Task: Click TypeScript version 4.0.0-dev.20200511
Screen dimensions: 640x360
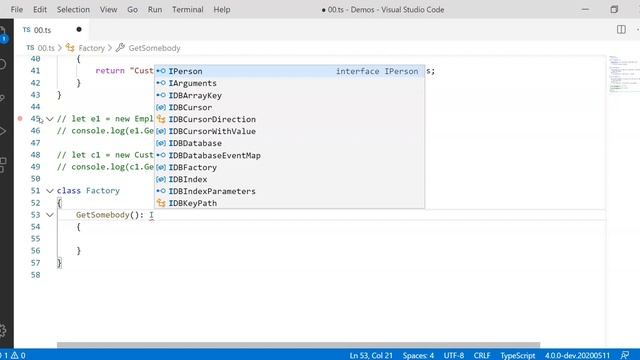Action: point(577,356)
